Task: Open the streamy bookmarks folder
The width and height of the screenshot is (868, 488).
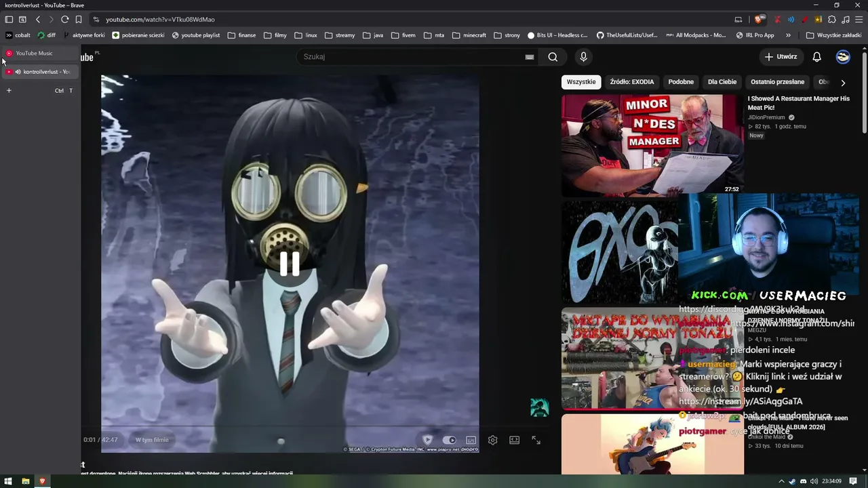Action: click(x=340, y=35)
